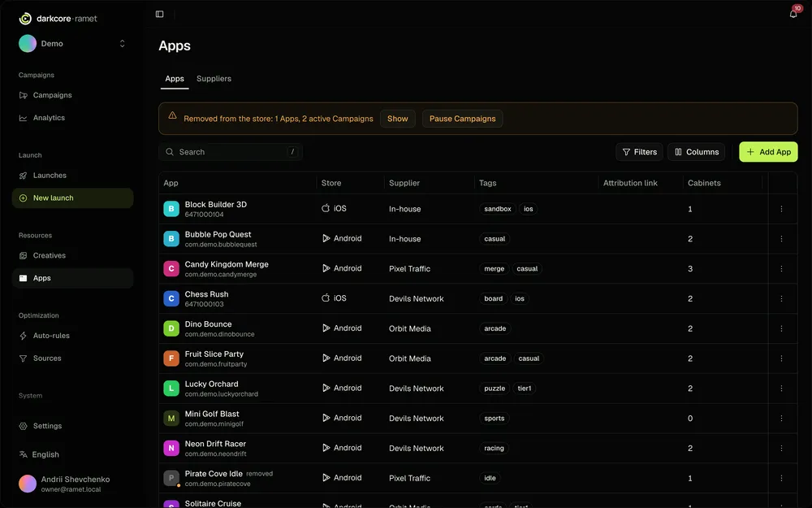Sort by the Store column header

[331, 183]
